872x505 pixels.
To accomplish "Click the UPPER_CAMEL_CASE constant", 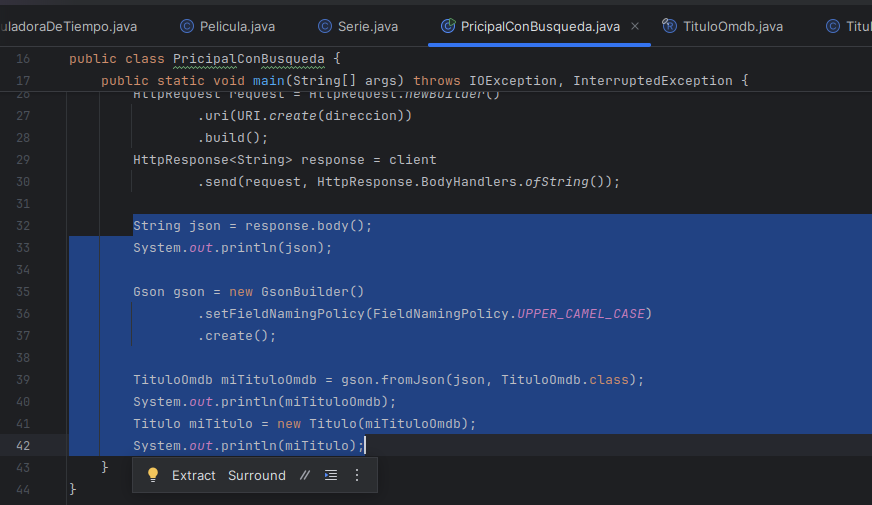I will [581, 314].
